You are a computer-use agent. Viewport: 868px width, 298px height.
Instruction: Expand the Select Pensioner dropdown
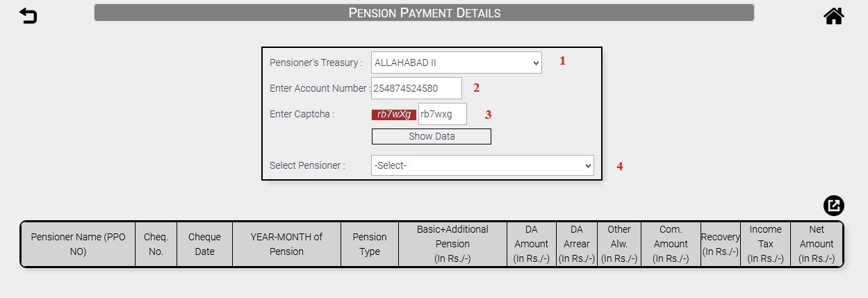coord(482,165)
